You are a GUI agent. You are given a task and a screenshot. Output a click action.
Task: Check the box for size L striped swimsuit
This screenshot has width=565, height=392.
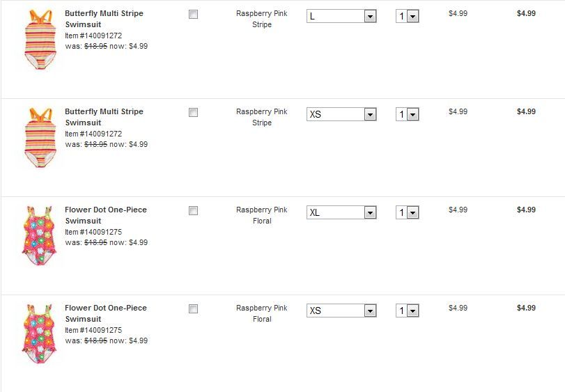[x=193, y=15]
